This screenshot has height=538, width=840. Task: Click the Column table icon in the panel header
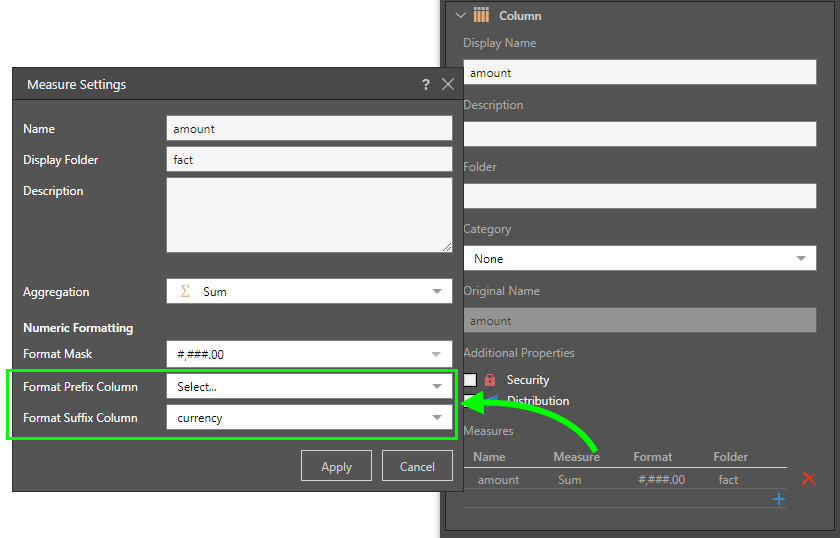pyautogui.click(x=481, y=15)
